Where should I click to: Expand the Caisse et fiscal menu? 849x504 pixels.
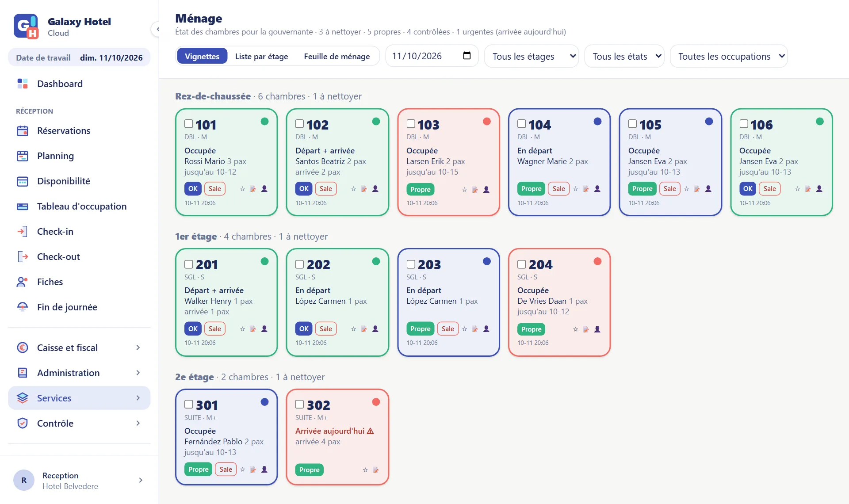point(79,348)
